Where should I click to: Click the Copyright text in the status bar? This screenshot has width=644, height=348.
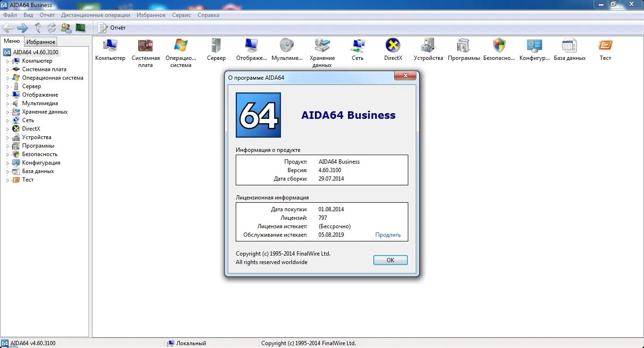(308, 343)
